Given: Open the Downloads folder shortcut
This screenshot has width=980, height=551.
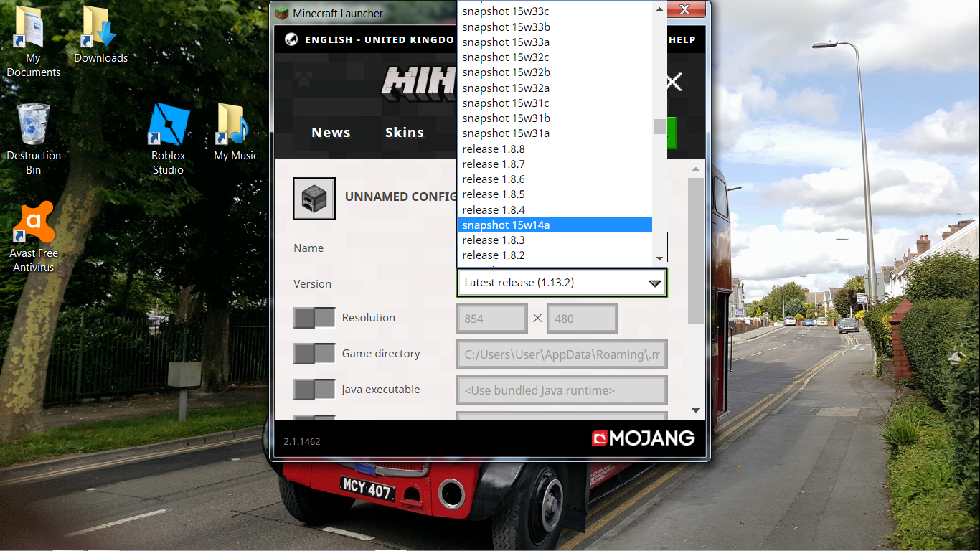Looking at the screenshot, I should click(x=100, y=34).
